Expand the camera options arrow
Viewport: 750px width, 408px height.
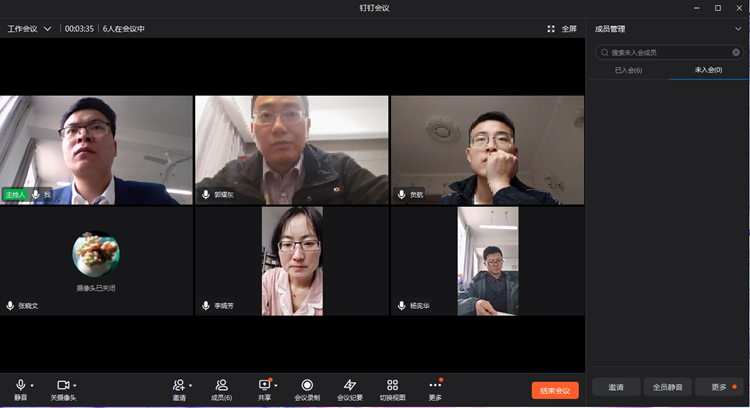tap(75, 385)
